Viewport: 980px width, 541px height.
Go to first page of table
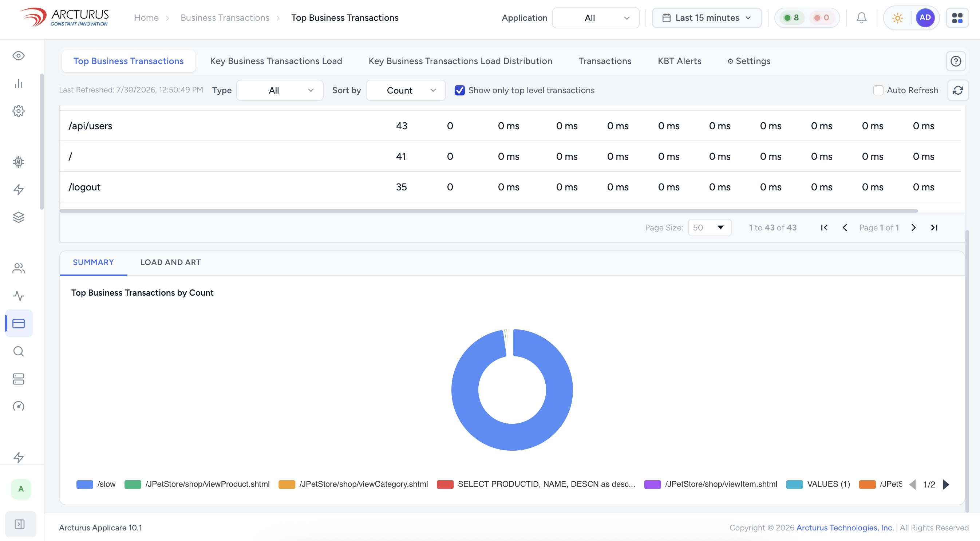pyautogui.click(x=824, y=228)
